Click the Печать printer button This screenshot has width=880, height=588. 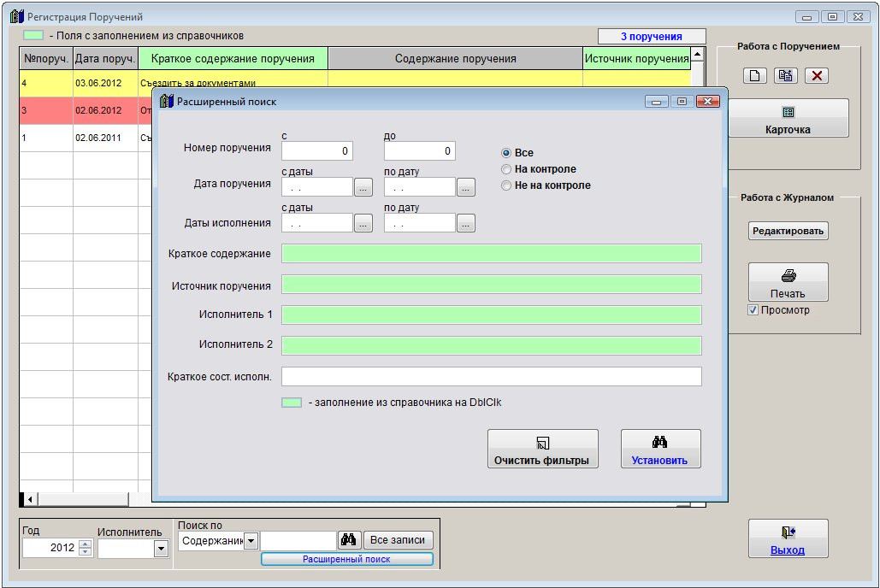click(788, 283)
